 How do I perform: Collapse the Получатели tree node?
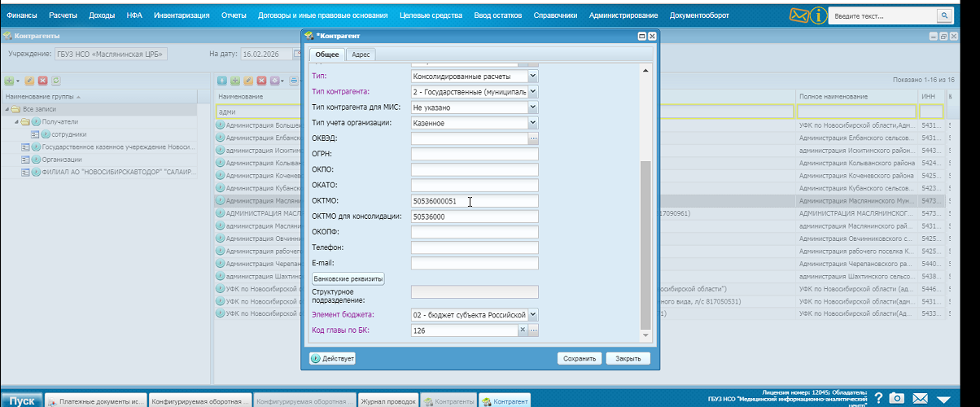(x=17, y=121)
